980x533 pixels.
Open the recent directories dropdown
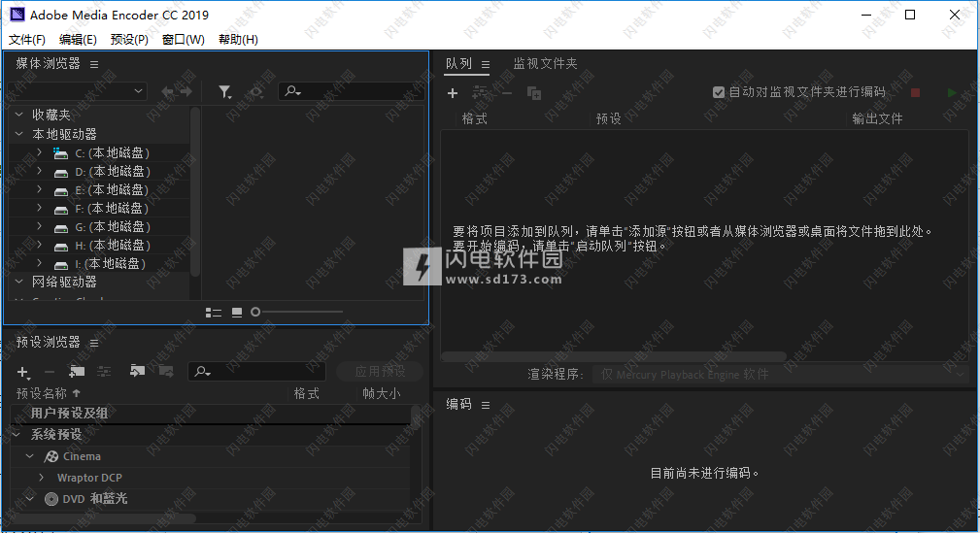click(x=78, y=91)
